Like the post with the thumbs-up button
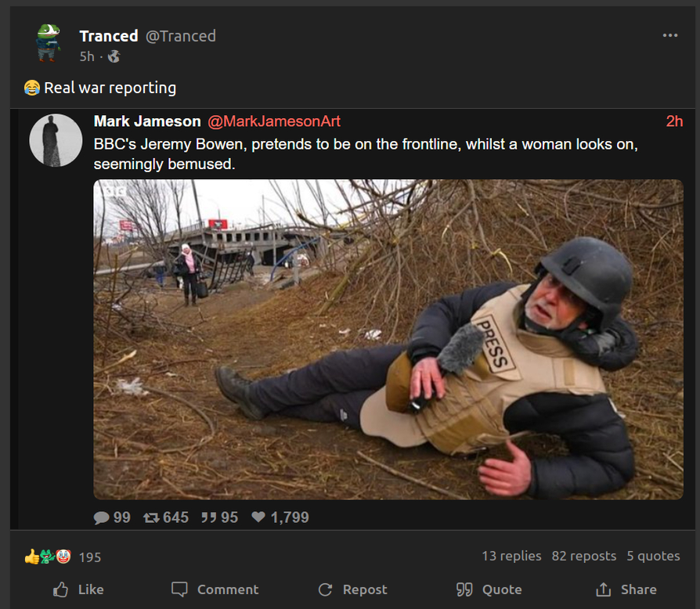 pos(78,589)
